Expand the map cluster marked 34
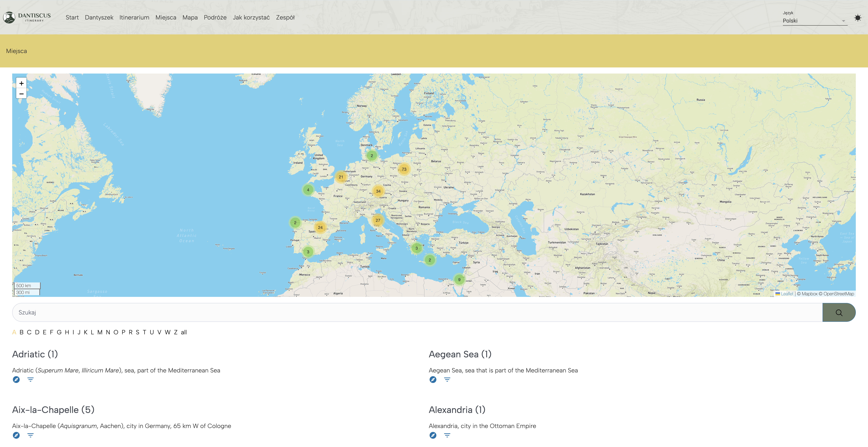 378,191
